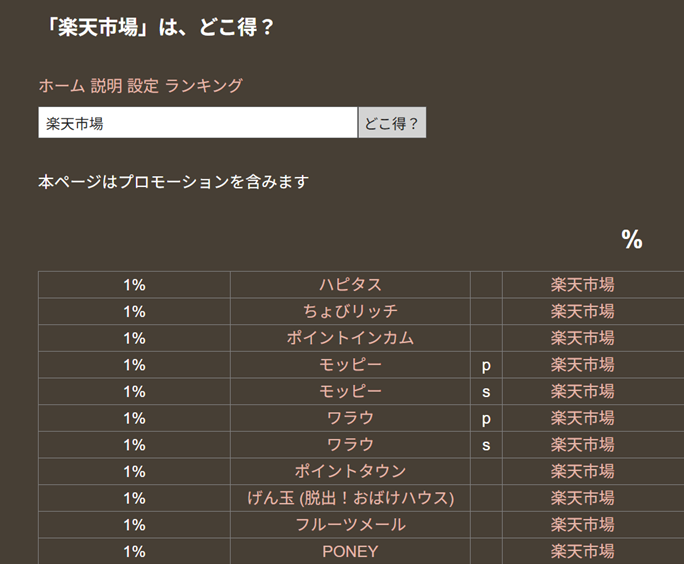The image size is (684, 564).
Task: Click 楽天市場 link in the ワラウ s row
Action: pos(582,444)
